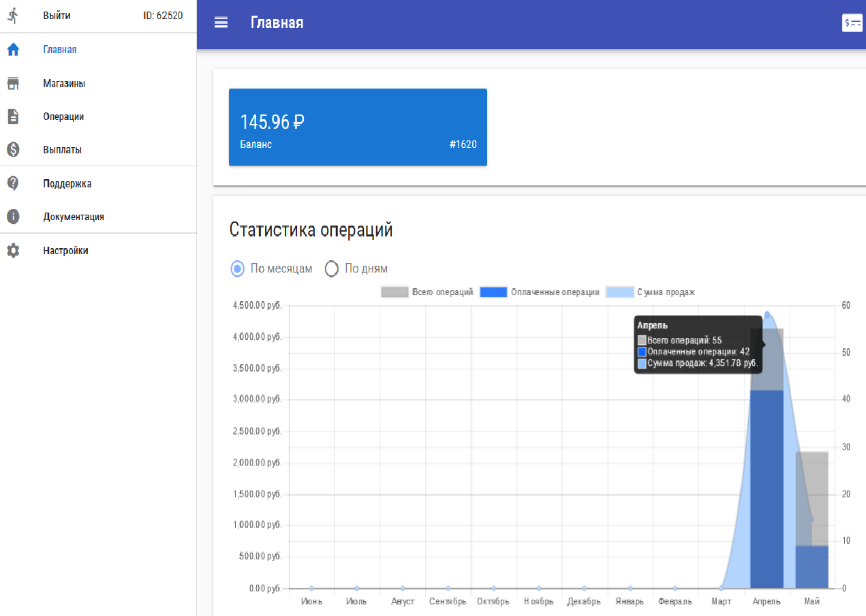The height and width of the screenshot is (616, 866).
Task: Log out via Выйти
Action: point(57,15)
